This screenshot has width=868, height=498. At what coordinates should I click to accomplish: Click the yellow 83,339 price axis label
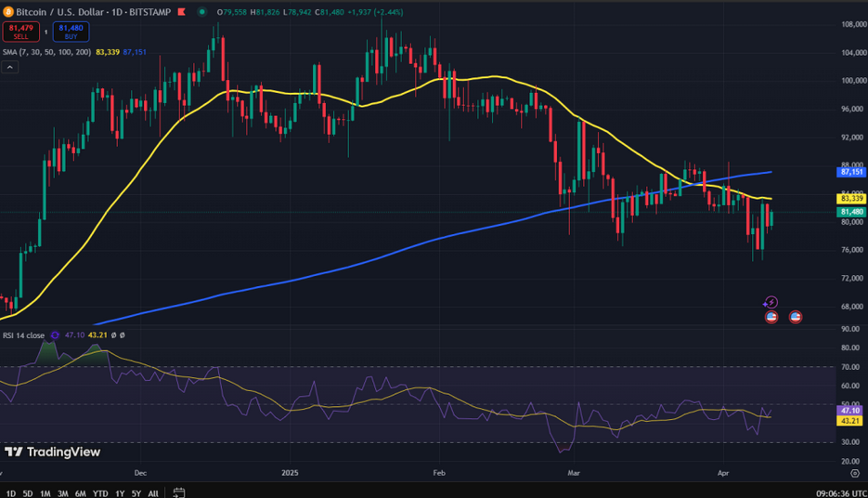click(851, 198)
